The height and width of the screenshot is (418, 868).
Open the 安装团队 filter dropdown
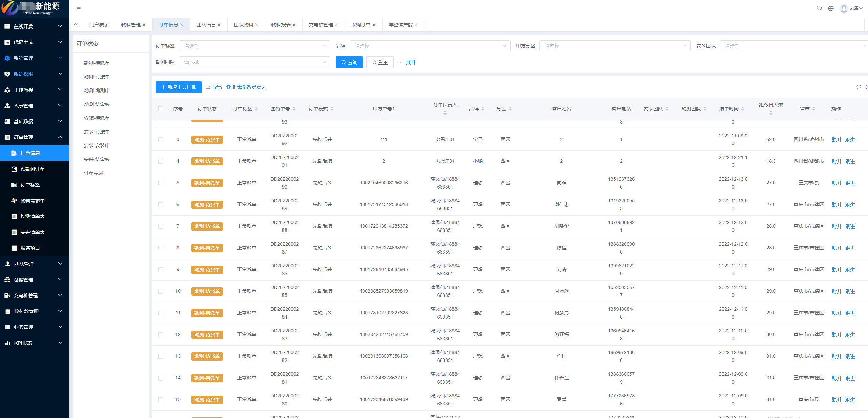coord(794,46)
